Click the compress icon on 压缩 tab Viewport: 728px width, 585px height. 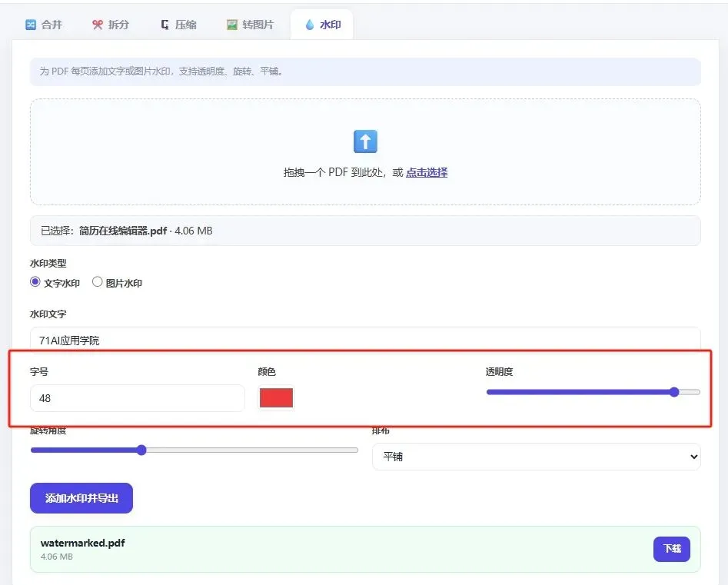pos(165,25)
